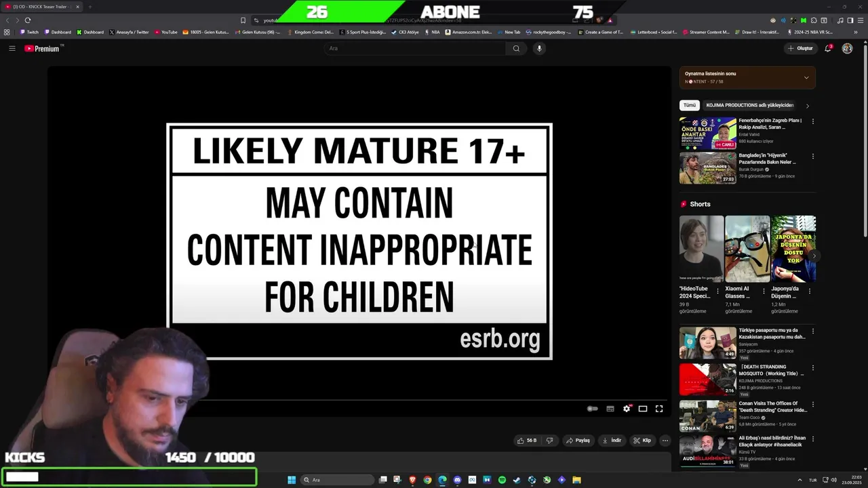Open options for Conan Visits The Offices video
This screenshot has width=868, height=488.
813,405
